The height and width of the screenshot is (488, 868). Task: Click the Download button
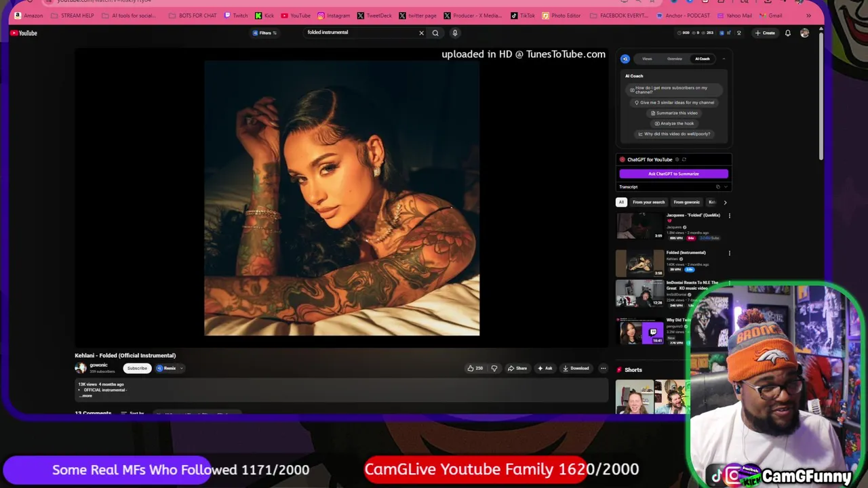pyautogui.click(x=576, y=368)
